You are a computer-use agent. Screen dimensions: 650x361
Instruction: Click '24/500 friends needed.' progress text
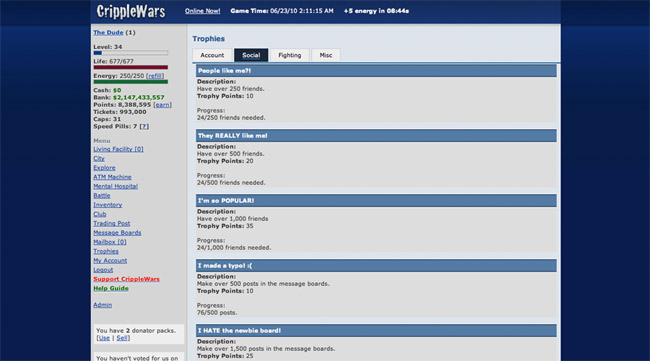[231, 183]
